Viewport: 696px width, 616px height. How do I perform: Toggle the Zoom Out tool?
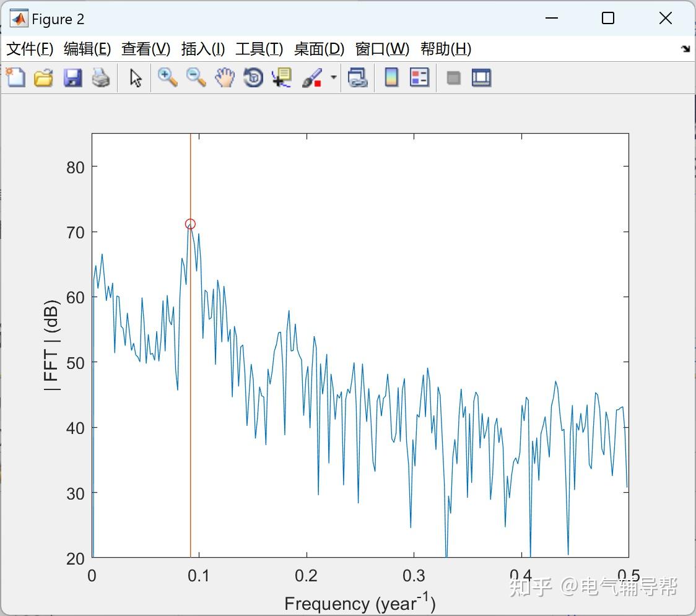(195, 77)
